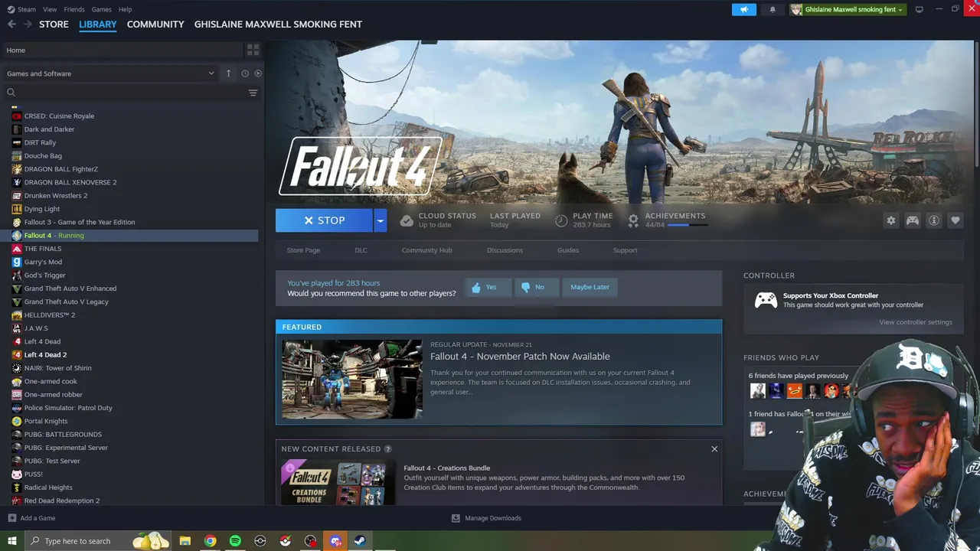Click the achievements progress bar
The image size is (980, 551).
[x=687, y=225]
